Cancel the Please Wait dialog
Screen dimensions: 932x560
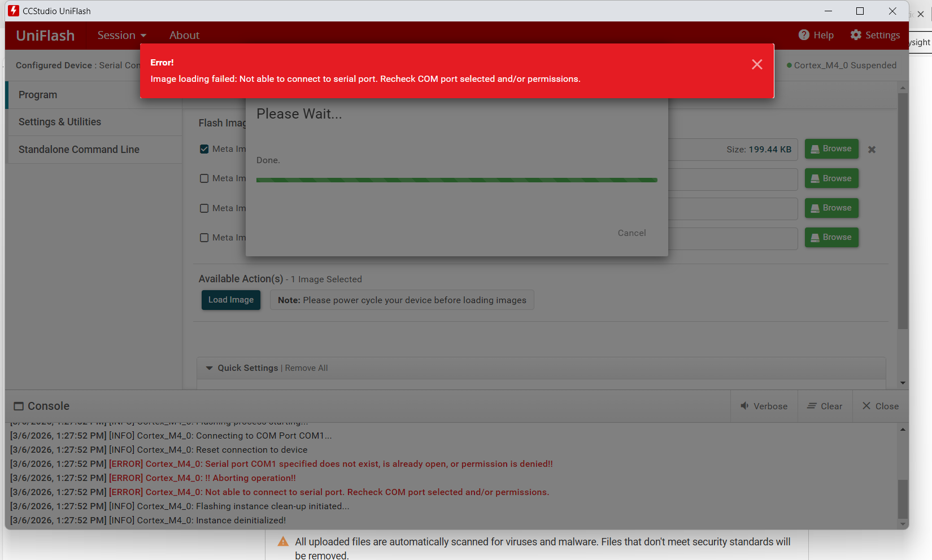tap(632, 233)
